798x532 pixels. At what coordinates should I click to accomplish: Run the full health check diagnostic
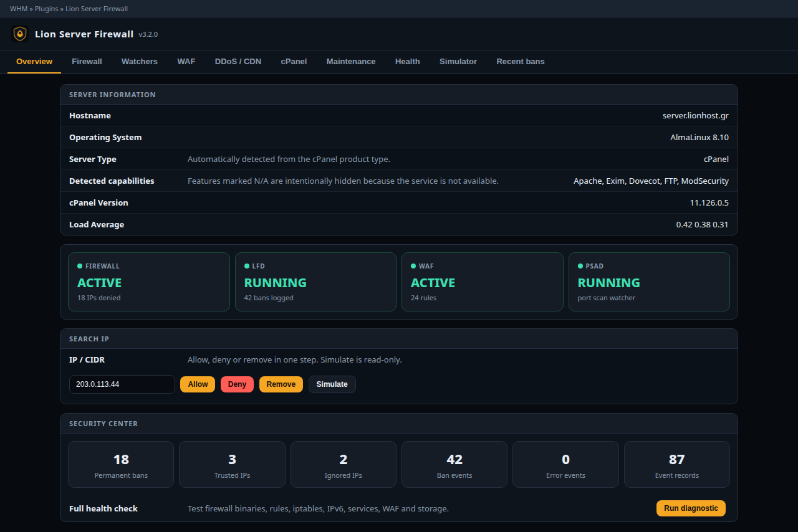(691, 508)
